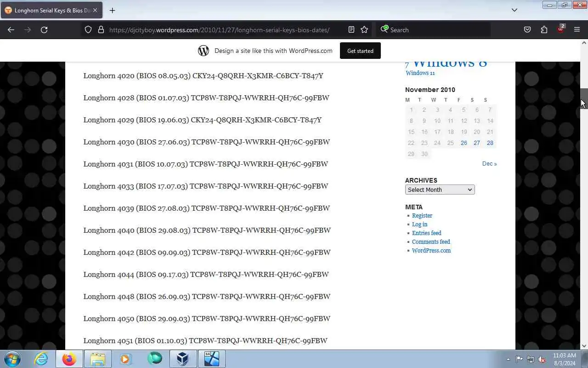588x368 pixels.
Task: Go back to the previous page
Action: [11, 29]
